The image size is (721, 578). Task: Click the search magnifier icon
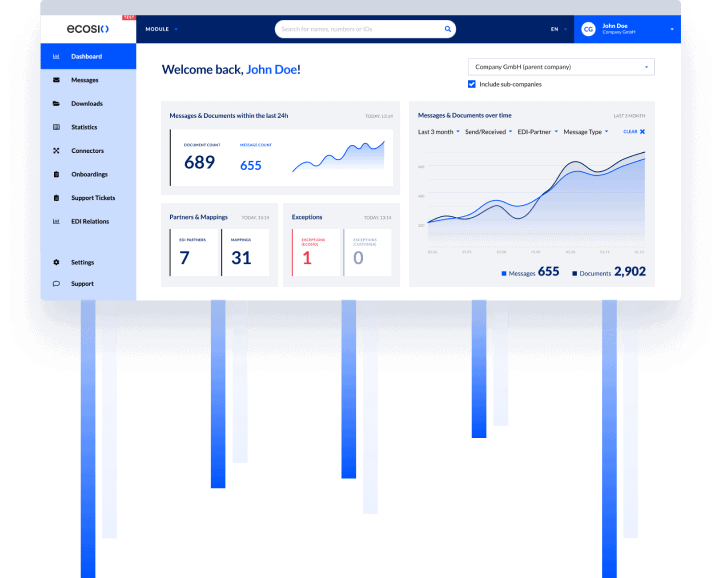[x=447, y=29]
